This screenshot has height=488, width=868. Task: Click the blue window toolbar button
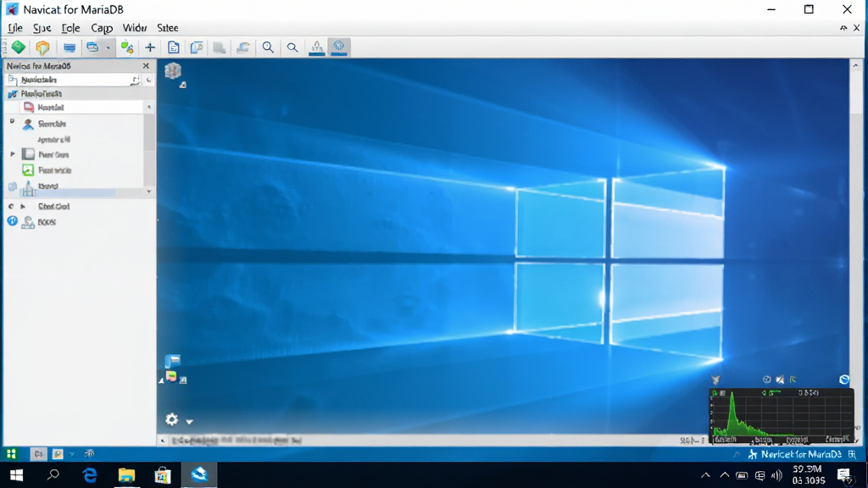(x=92, y=47)
